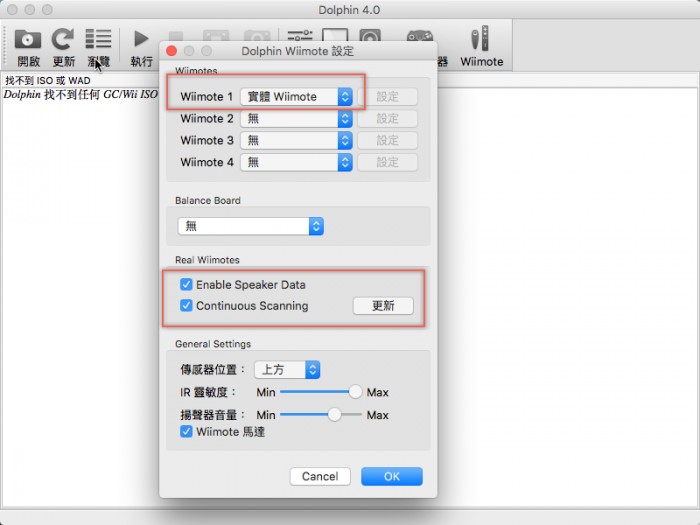The image size is (700, 525).
Task: Click the IR 靈敏度 slider handle
Action: click(355, 392)
